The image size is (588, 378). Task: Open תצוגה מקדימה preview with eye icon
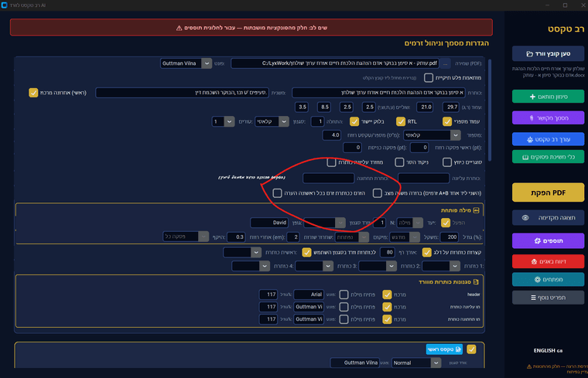click(x=543, y=218)
